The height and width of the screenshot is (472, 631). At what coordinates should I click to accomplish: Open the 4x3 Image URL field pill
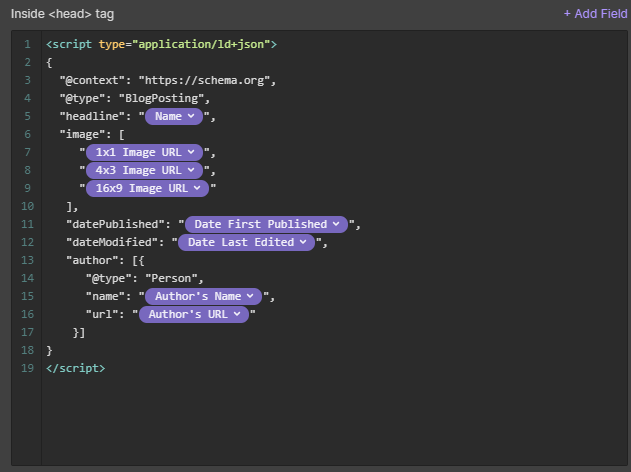145,170
